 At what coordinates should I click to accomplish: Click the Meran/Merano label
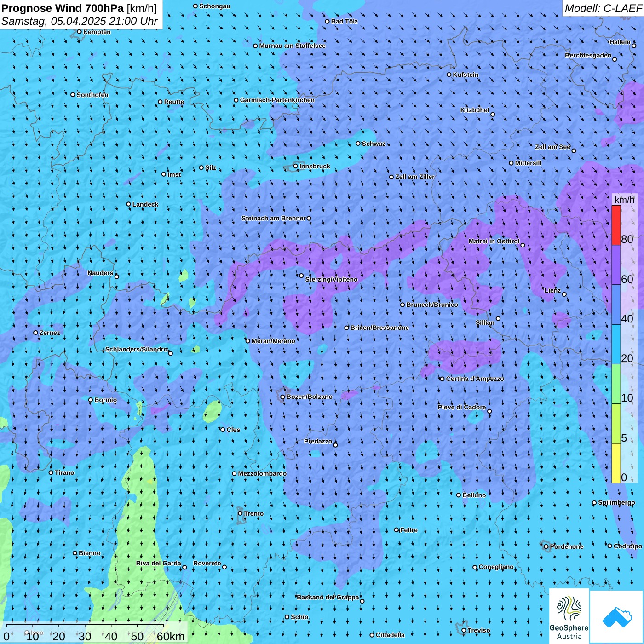pos(273,341)
